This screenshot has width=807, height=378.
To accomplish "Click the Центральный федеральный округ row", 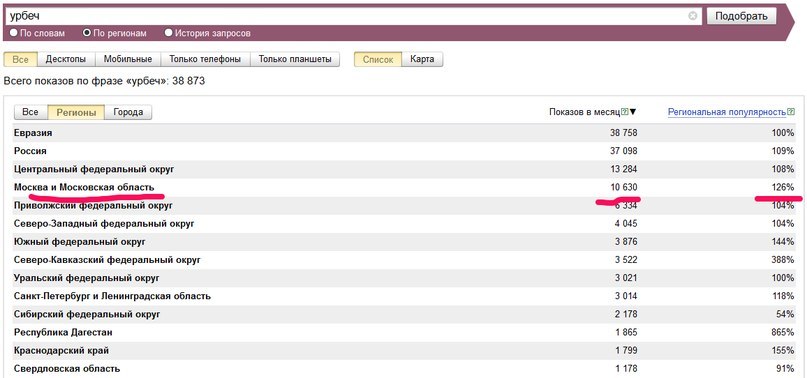I will coord(404,169).
